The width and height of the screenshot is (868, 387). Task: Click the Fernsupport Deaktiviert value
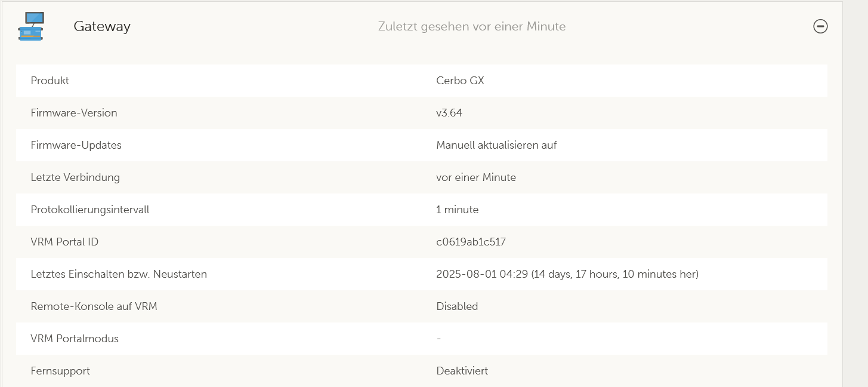[462, 371]
